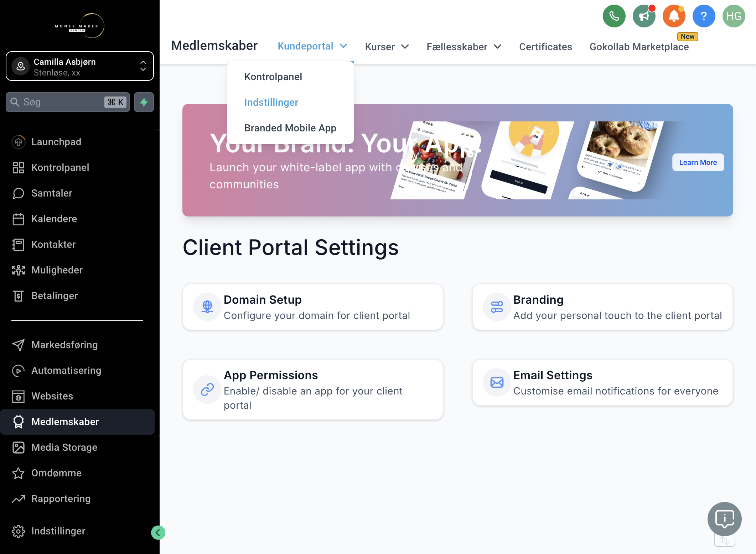Open Samtaler from the sidebar

[x=52, y=193]
